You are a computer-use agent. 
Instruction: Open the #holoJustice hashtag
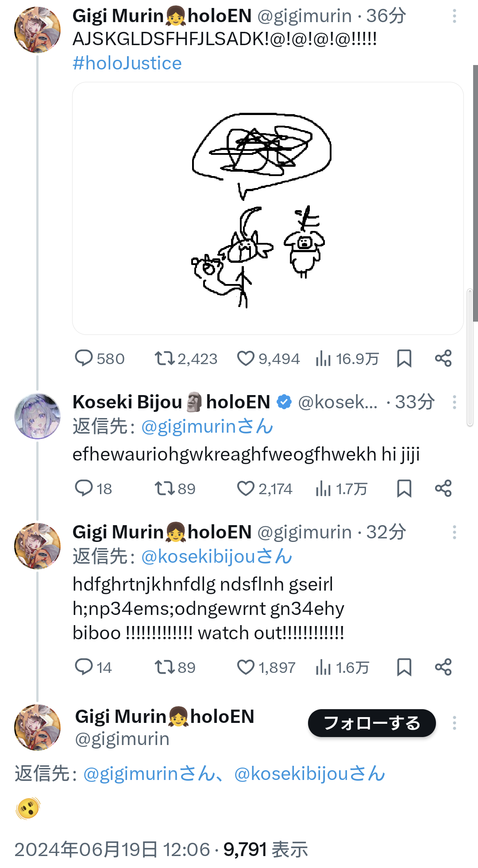tap(127, 63)
